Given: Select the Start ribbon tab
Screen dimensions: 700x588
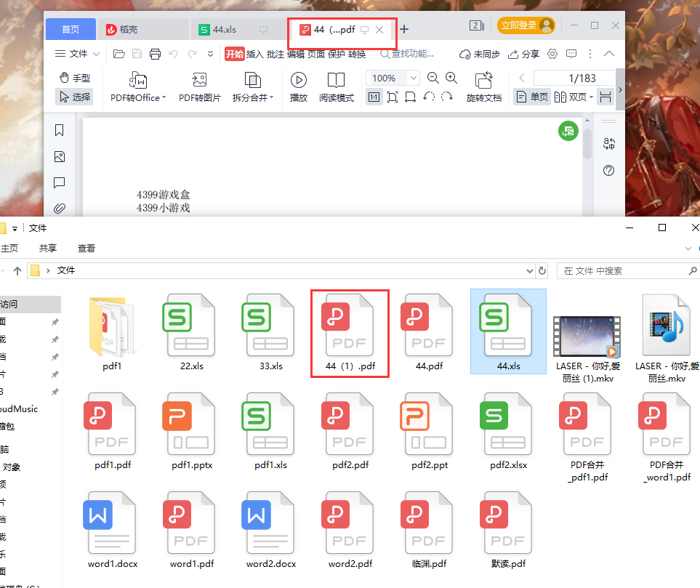Looking at the screenshot, I should (x=234, y=54).
